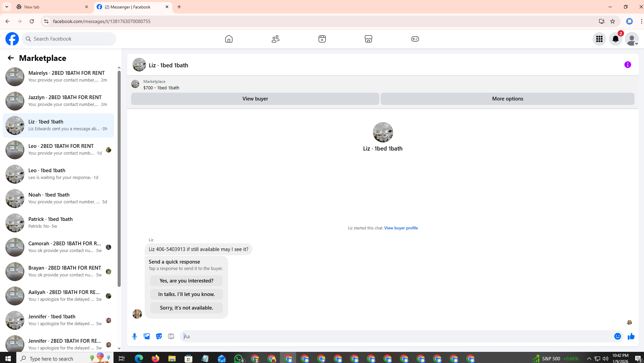Open the View buyer profile link
Screen dimensions: 644x363
click(x=401, y=228)
